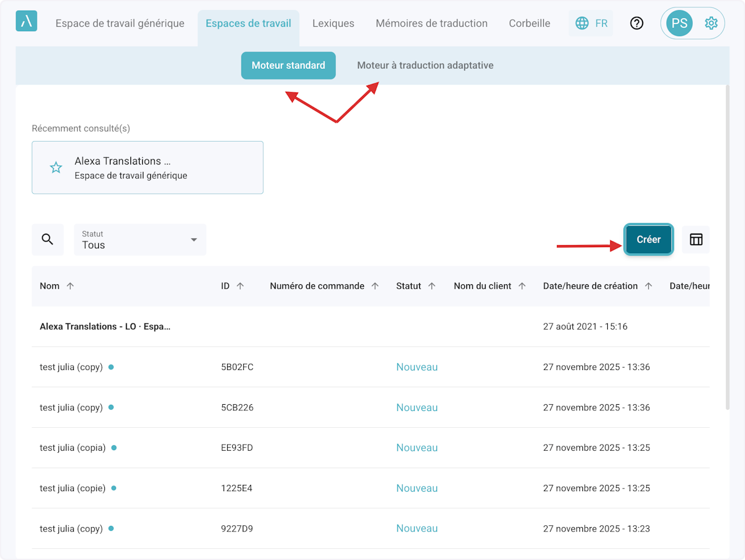Sort by ID column arrow
745x560 pixels.
tap(240, 286)
